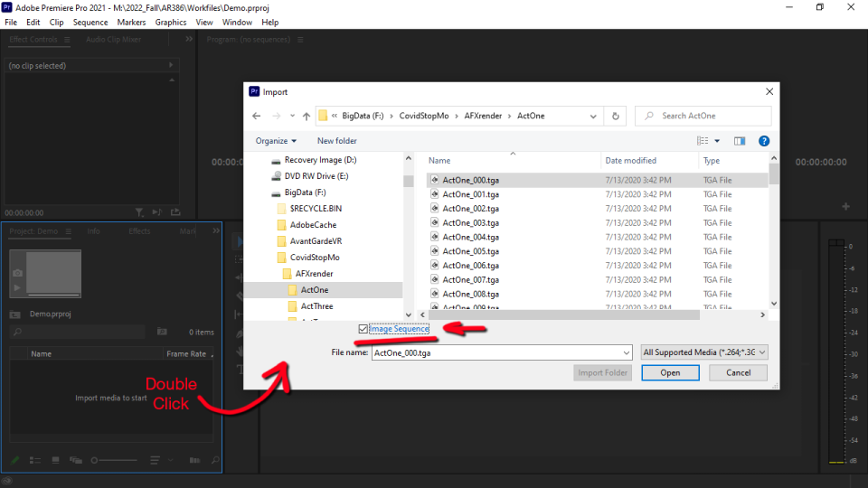
Task: Toggle the Image Sequence checkbox
Action: point(363,329)
